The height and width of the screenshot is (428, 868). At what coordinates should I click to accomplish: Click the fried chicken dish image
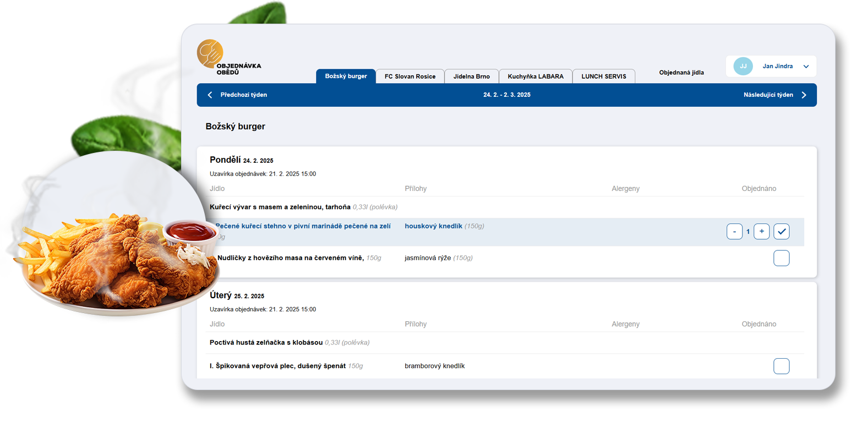(x=116, y=259)
